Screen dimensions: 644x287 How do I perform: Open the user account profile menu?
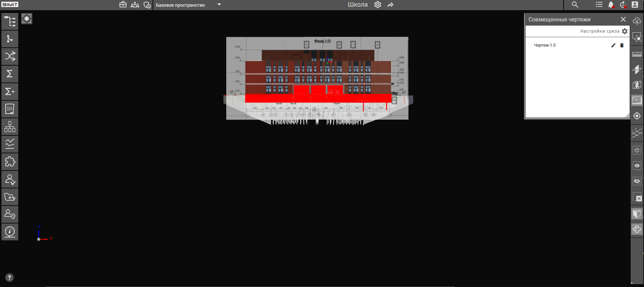click(635, 5)
